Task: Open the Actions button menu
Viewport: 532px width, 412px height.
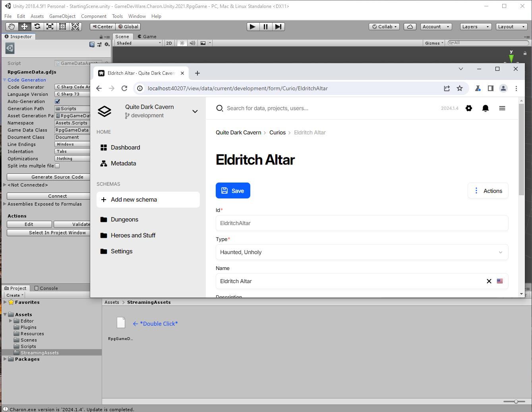Action: point(488,190)
